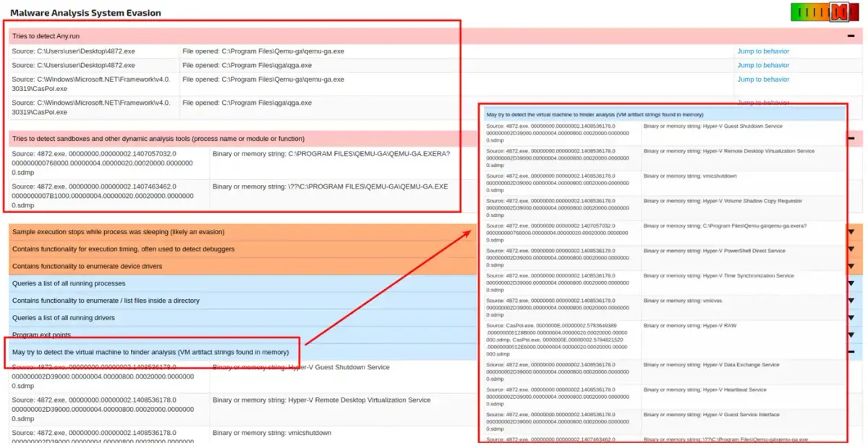Select 'Hyper-V Heartbeat Service' string
Viewport: 868px width, 448px height.
coord(705,389)
